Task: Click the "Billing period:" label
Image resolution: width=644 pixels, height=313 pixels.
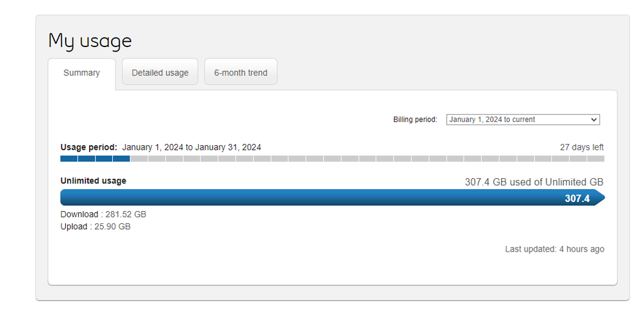Action: [x=415, y=119]
